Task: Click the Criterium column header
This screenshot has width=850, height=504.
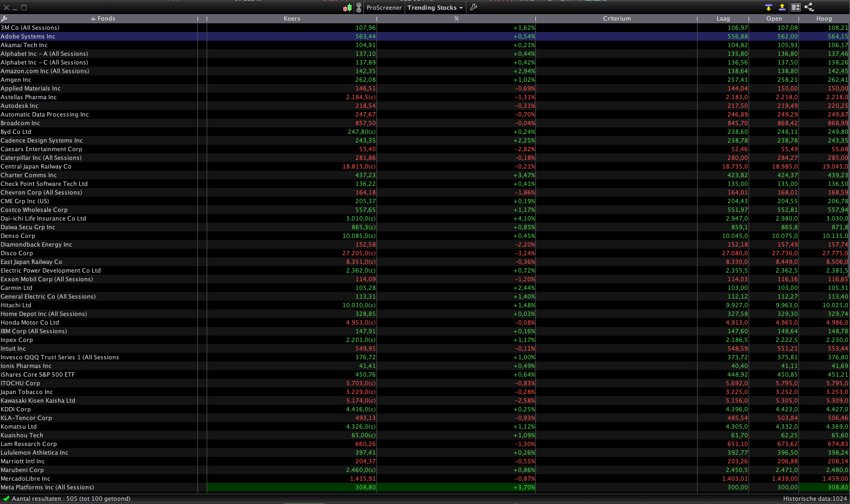Action: (x=617, y=18)
